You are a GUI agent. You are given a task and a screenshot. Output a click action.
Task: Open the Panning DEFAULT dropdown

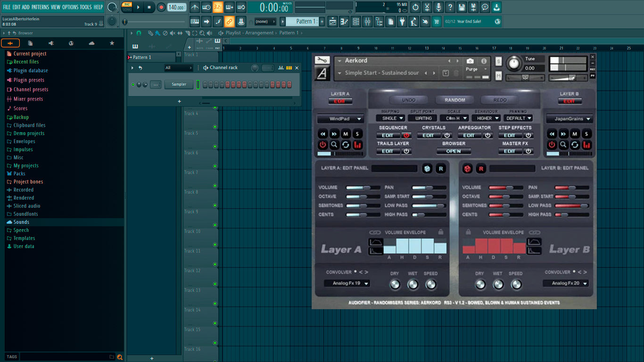pyautogui.click(x=518, y=118)
